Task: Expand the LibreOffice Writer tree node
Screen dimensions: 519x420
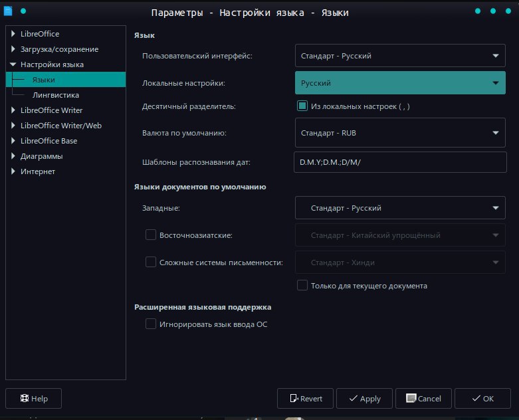Action: (13, 110)
